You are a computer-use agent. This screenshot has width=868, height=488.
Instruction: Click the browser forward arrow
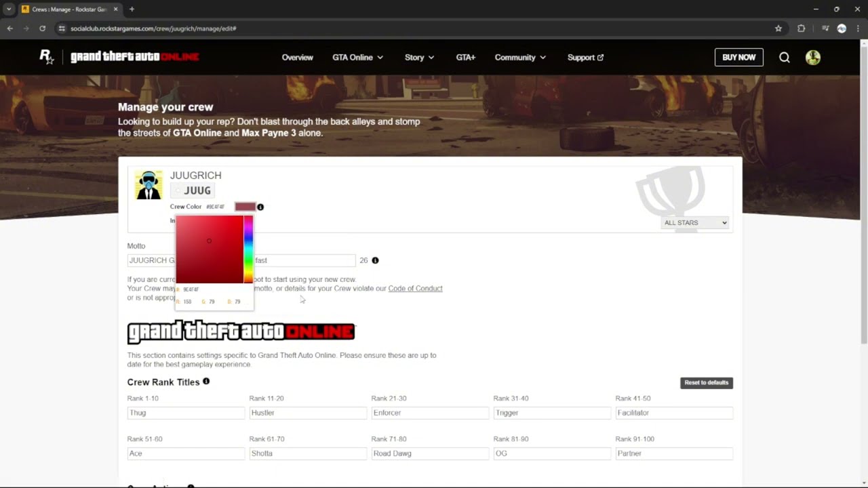26,28
